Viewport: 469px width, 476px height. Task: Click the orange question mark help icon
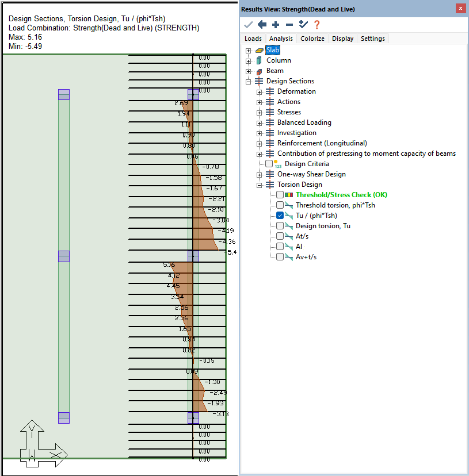click(x=317, y=24)
